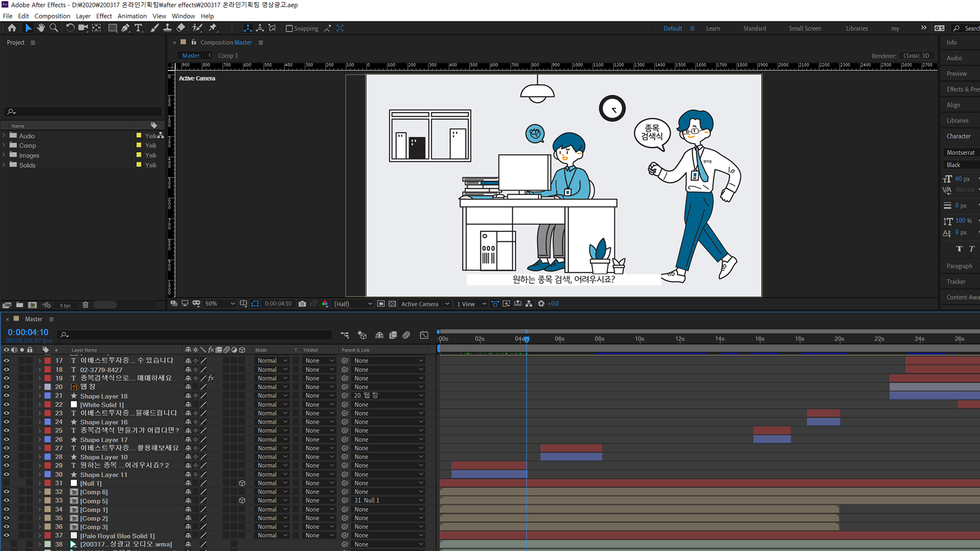The width and height of the screenshot is (980, 551).
Task: Toggle visibility of Comp 6 layer
Action: pyautogui.click(x=7, y=492)
